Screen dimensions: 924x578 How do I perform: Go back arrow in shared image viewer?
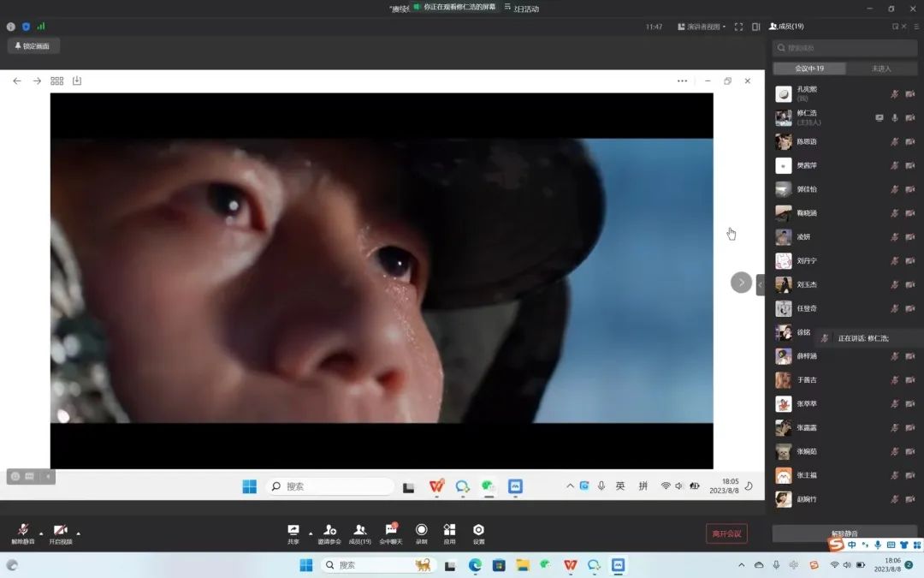click(x=17, y=80)
